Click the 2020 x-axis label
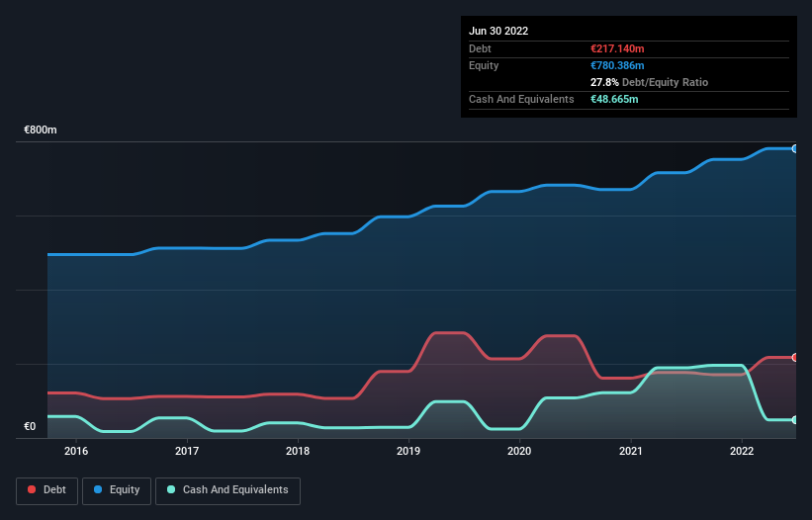The width and height of the screenshot is (812, 520). [519, 451]
